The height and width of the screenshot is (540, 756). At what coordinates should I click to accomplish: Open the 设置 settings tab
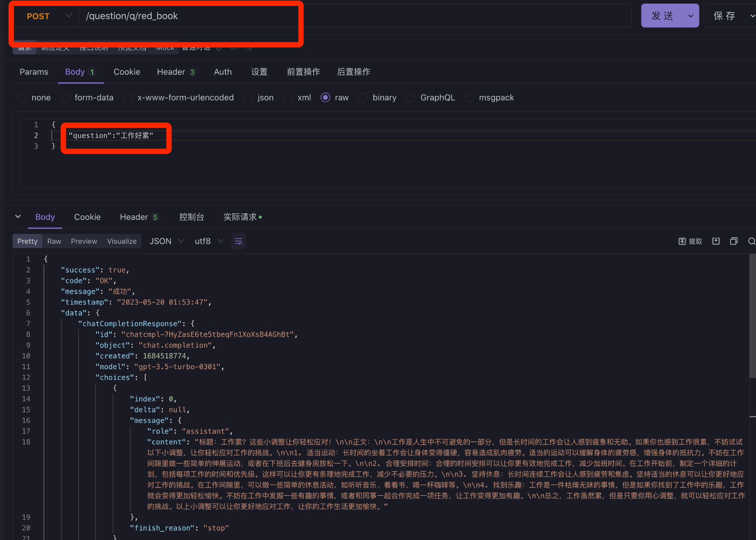pos(259,72)
